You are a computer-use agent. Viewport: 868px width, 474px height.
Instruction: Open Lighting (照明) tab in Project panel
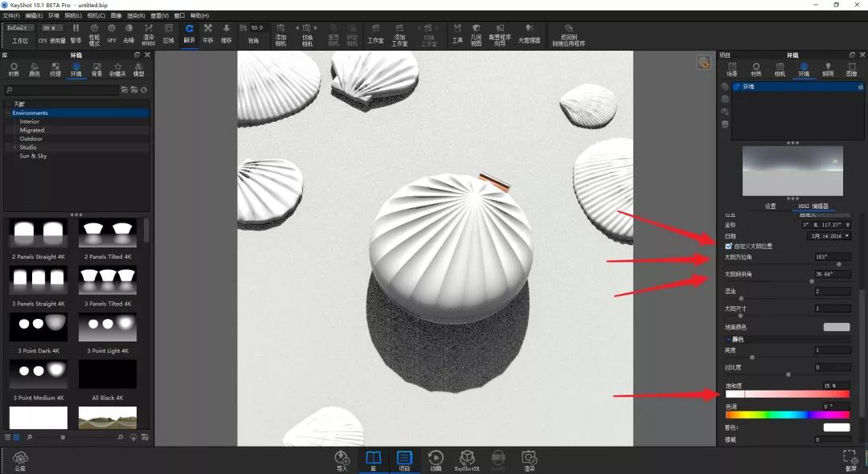click(828, 70)
